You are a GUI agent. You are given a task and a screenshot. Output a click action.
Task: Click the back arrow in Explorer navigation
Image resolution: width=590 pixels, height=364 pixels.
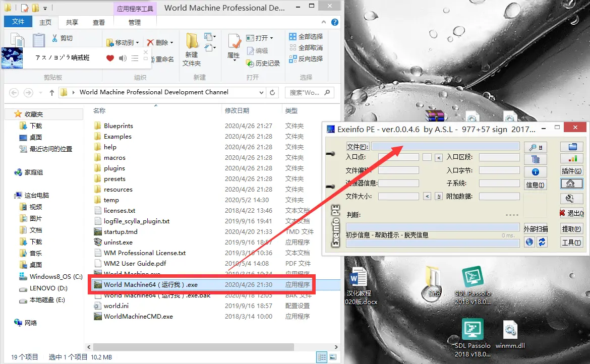14,92
